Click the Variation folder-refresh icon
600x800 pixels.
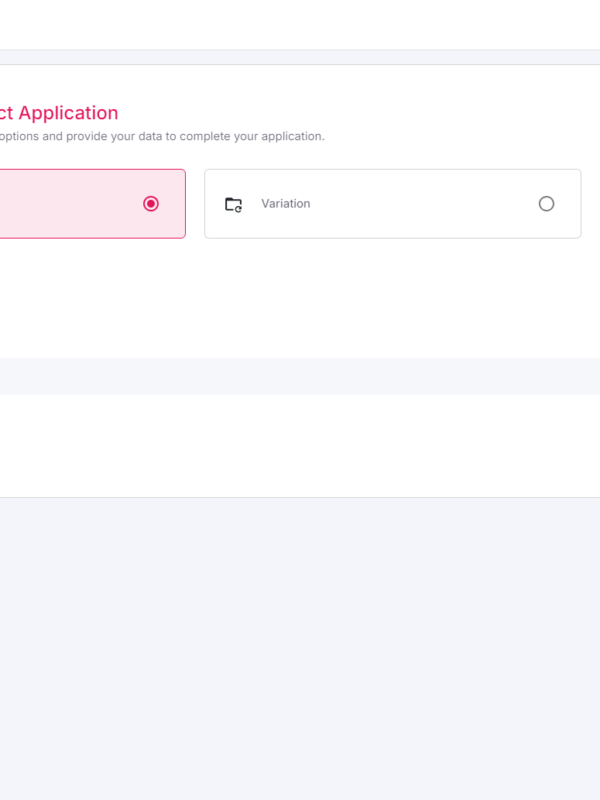pyautogui.click(x=233, y=204)
